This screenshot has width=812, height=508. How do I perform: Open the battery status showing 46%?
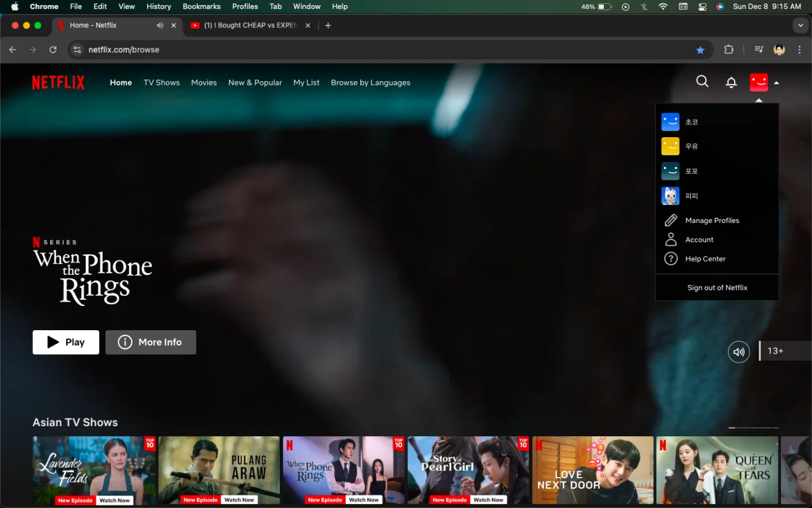(x=596, y=6)
